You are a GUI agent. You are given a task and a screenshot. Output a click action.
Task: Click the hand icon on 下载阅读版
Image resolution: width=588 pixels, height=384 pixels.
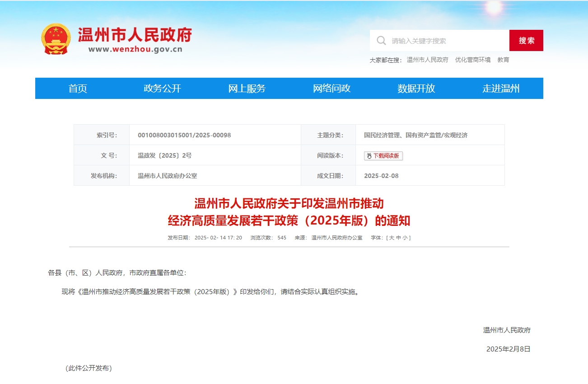(x=369, y=156)
